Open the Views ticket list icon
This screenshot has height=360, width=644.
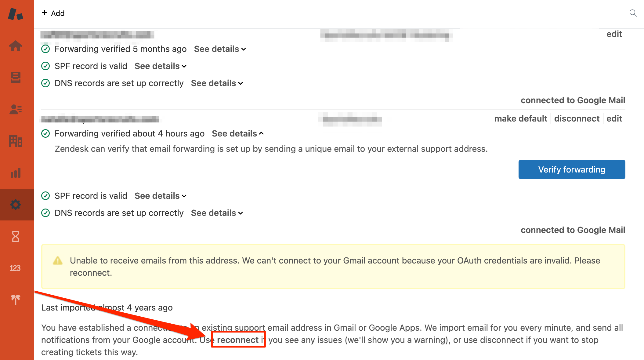pyautogui.click(x=16, y=78)
